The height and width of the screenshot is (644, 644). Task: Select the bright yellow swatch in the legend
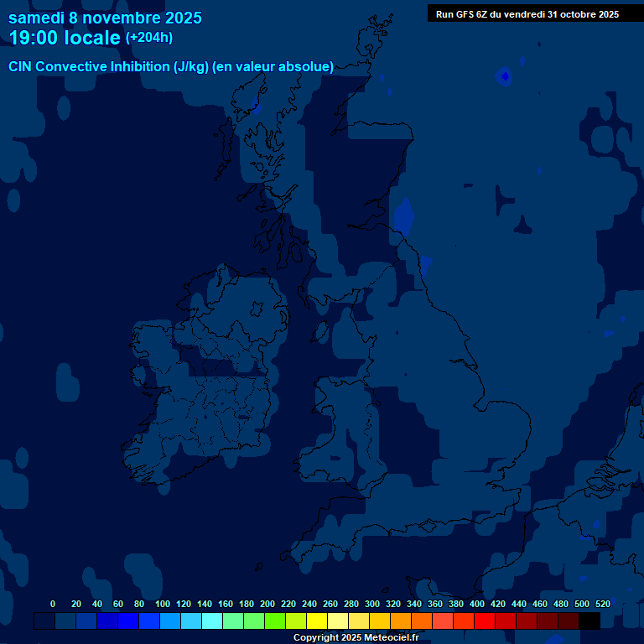[317, 621]
